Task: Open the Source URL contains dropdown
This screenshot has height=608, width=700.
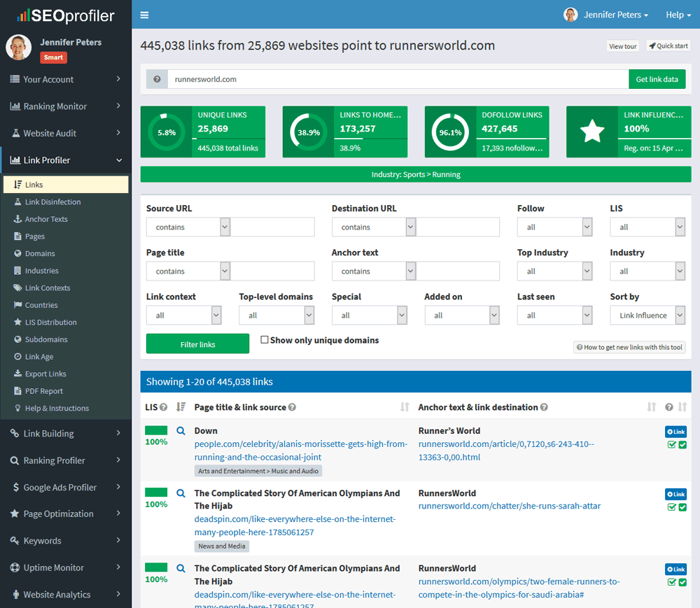Action: [188, 227]
